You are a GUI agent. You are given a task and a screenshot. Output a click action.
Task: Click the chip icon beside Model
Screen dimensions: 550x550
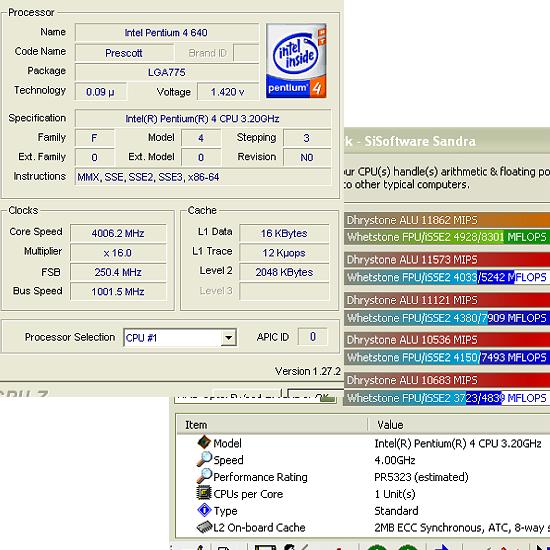click(204, 442)
